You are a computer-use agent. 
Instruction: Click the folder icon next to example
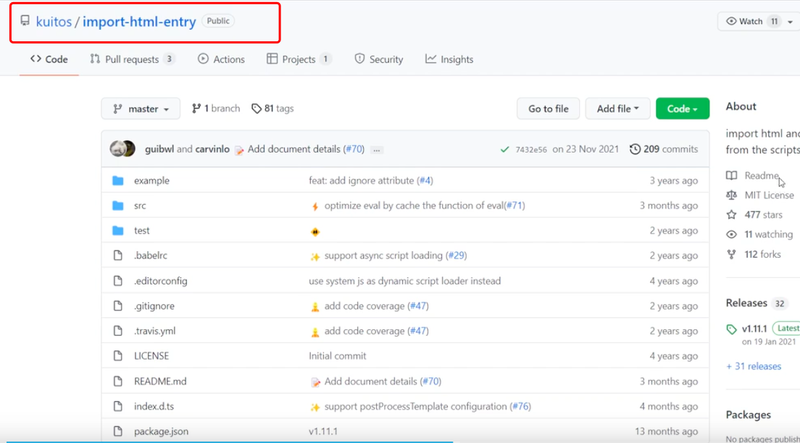[118, 181]
